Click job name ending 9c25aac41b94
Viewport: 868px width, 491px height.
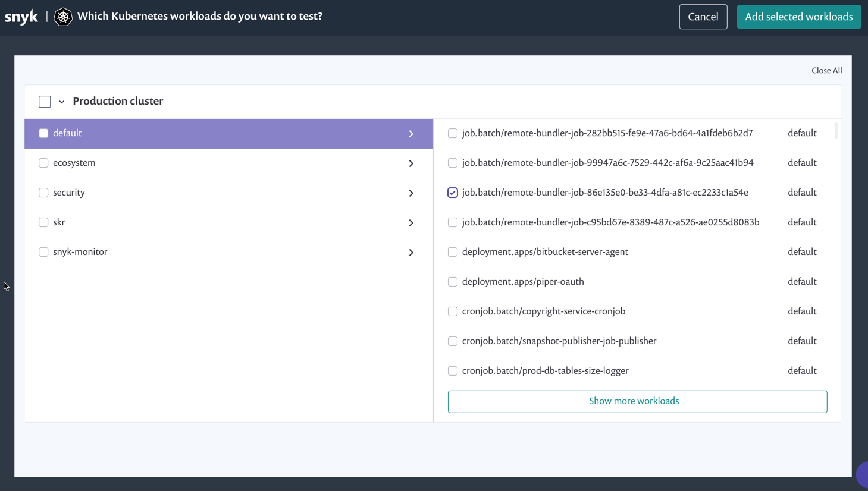608,163
